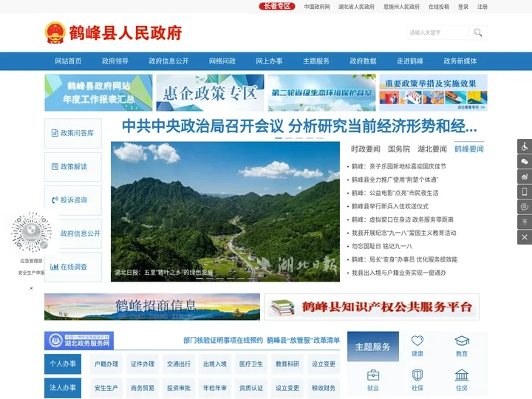The height and width of the screenshot is (399, 532).
Task: Click the search magnifier icon
Action: pyautogui.click(x=478, y=33)
